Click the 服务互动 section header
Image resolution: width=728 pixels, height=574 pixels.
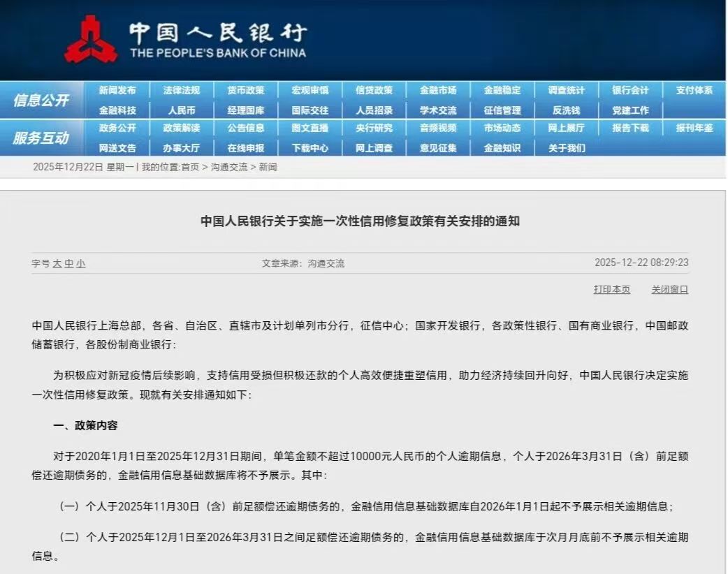point(41,138)
